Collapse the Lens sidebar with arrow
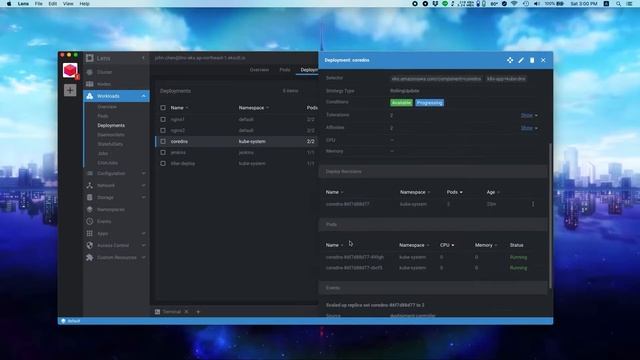Image resolution: width=640 pixels, height=360 pixels. click(143, 58)
